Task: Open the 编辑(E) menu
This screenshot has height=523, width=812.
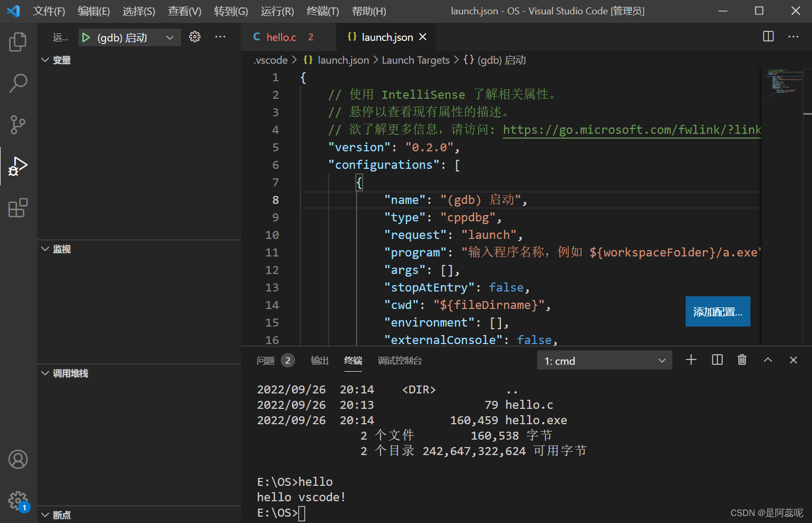Action: coord(94,11)
